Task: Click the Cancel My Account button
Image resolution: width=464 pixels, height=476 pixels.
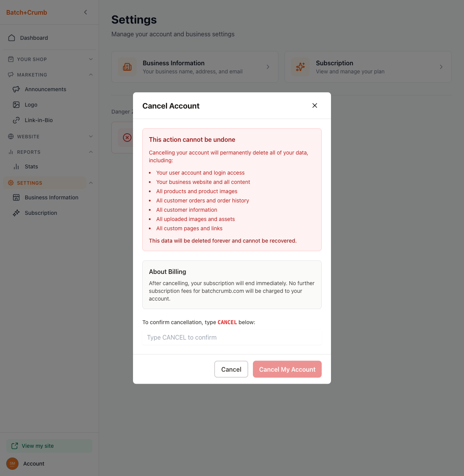Action: click(x=287, y=369)
